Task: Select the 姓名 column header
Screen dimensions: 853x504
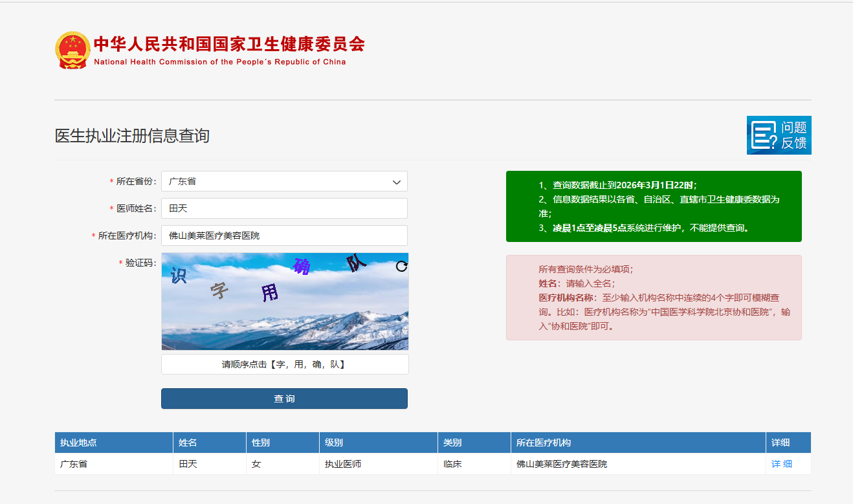Action: coord(188,443)
